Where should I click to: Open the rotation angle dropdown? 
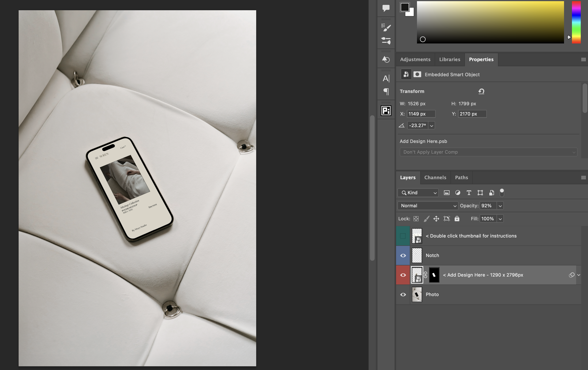tap(431, 126)
